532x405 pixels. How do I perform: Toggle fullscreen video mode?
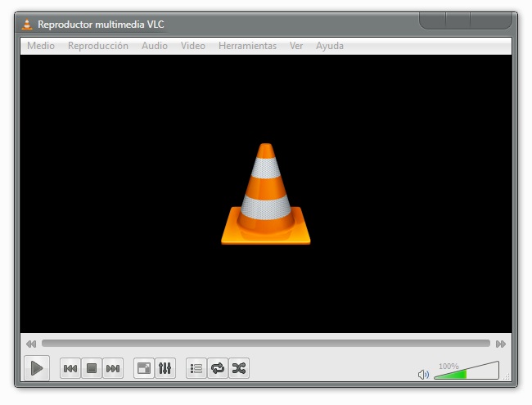point(144,368)
